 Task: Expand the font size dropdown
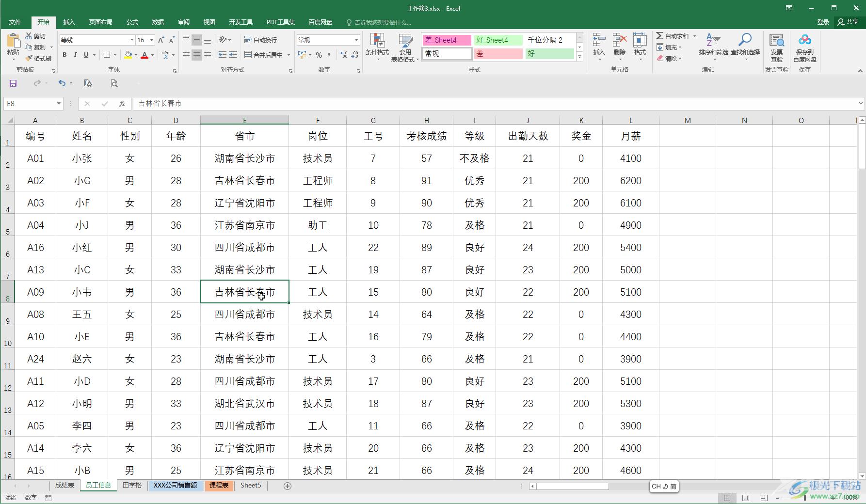click(151, 40)
